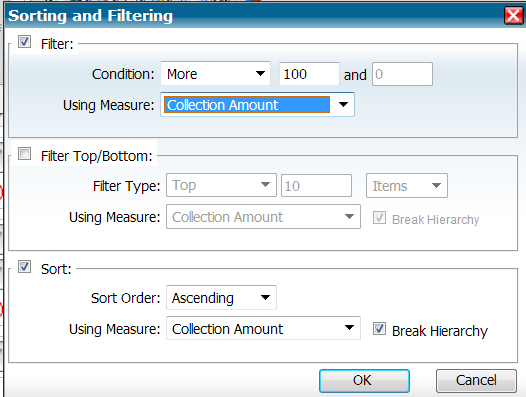This screenshot has width=526, height=397.
Task: Click the Filter Top/Bottom label text
Action: click(97, 156)
